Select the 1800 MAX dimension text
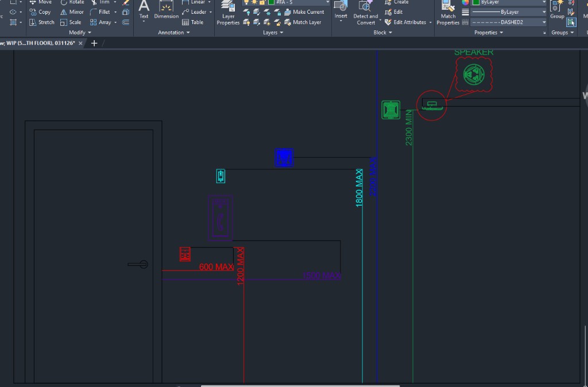 click(359, 188)
